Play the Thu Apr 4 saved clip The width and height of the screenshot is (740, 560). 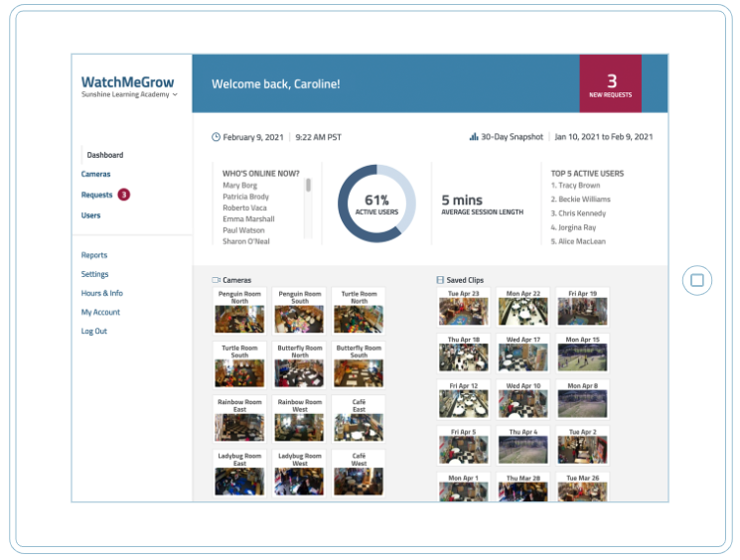(522, 446)
